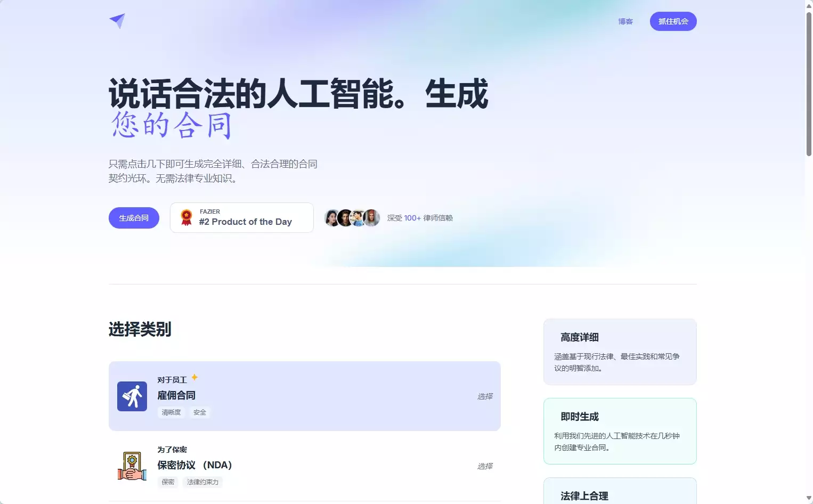Click the 法律上合理 card heading
The height and width of the screenshot is (504, 813).
[x=584, y=496]
